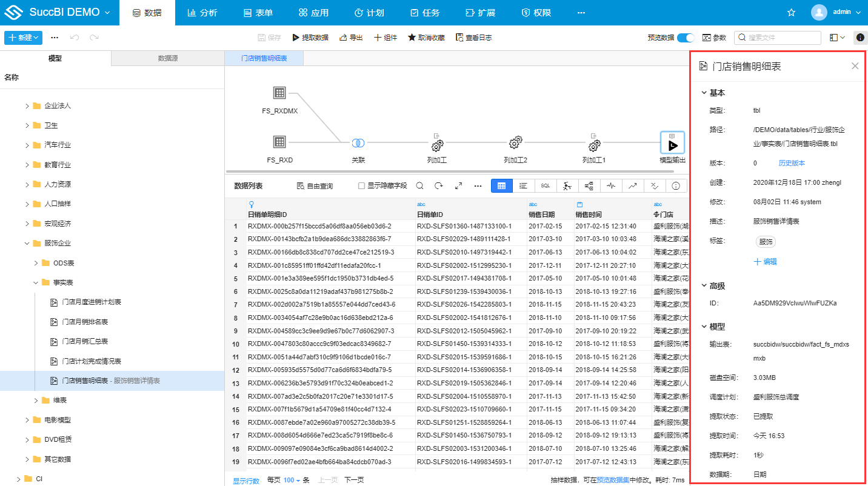This screenshot has width=868, height=486.
Task: Click the favorites star icon in the top bar
Action: [x=791, y=13]
